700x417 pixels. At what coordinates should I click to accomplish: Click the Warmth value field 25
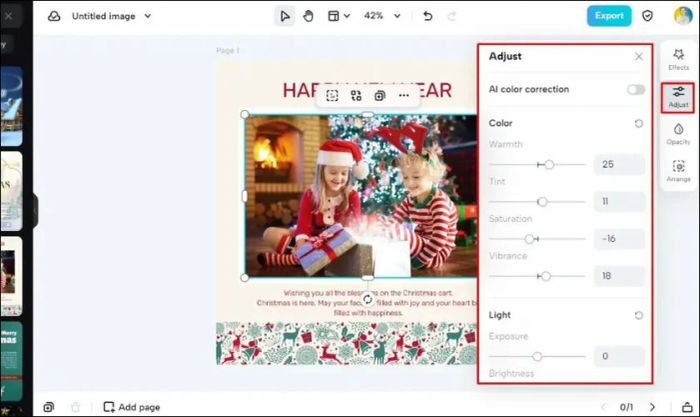pyautogui.click(x=619, y=164)
